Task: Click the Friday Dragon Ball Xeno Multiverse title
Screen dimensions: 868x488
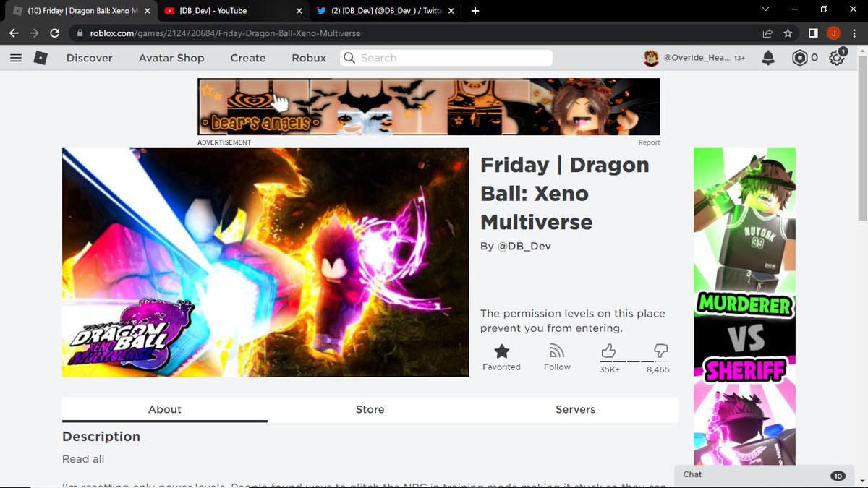Action: (565, 193)
